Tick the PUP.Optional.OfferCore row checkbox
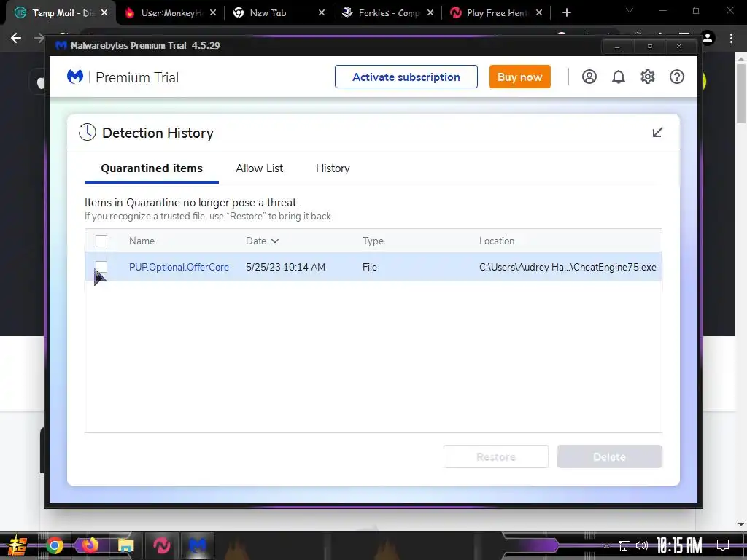This screenshot has height=560, width=747. [101, 267]
